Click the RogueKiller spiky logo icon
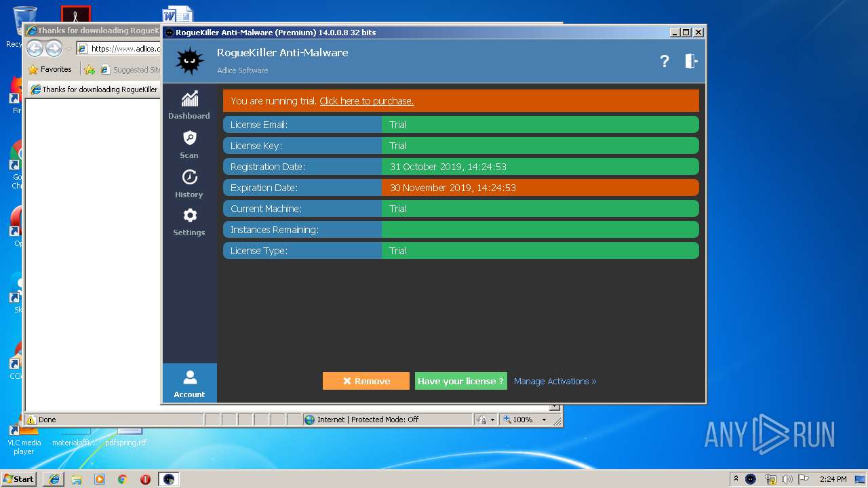The height and width of the screenshot is (488, 868). pyautogui.click(x=190, y=61)
